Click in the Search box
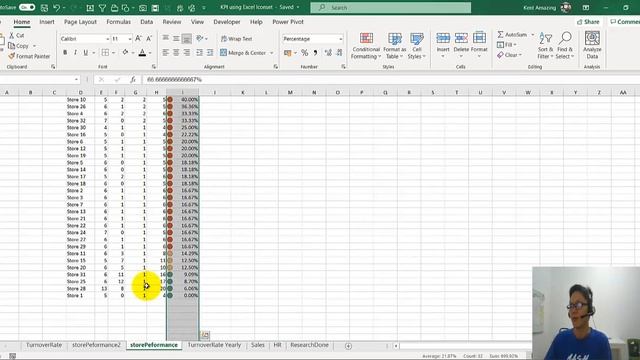The image size is (640, 360). [391, 8]
